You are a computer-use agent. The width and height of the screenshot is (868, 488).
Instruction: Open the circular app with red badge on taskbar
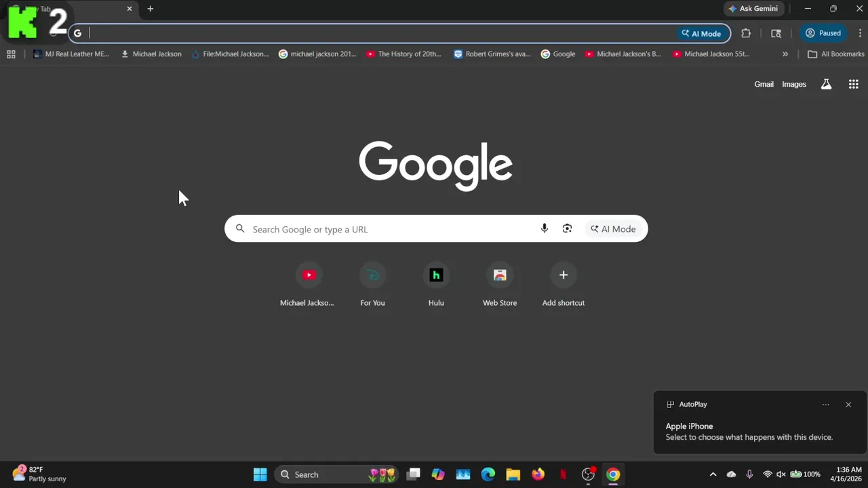click(x=588, y=474)
